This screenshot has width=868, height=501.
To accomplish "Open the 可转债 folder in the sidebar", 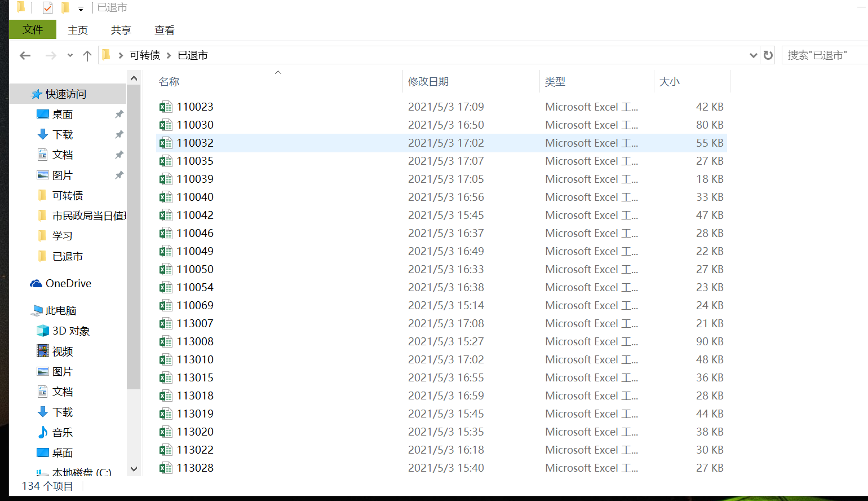I will (68, 196).
